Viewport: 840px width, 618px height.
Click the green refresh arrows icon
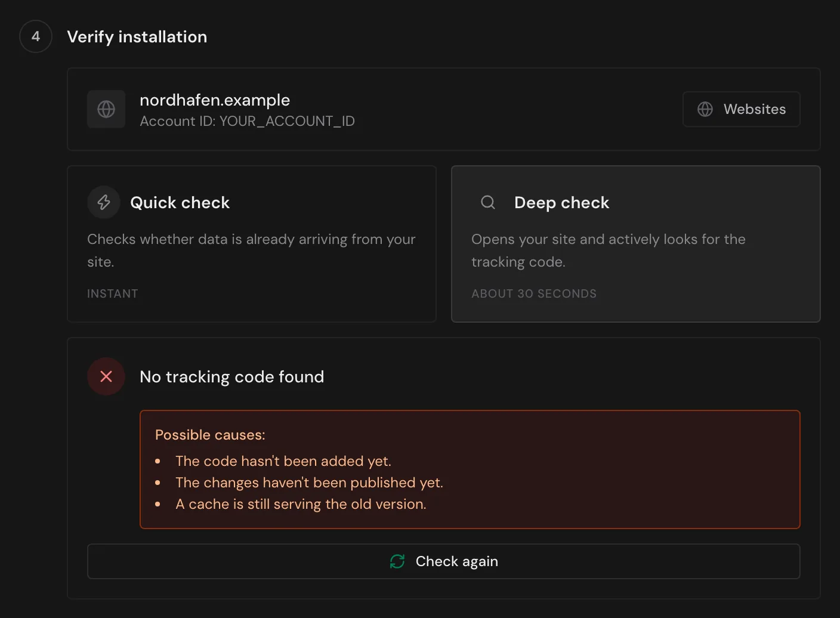pos(397,561)
